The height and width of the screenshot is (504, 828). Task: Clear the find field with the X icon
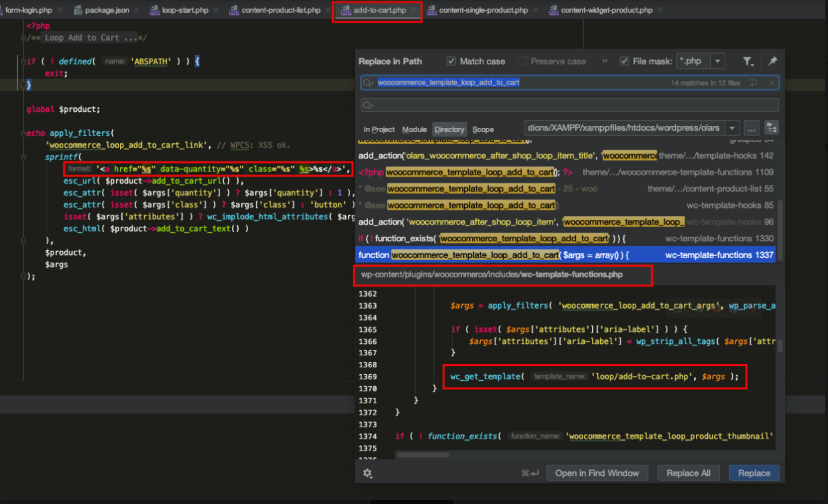click(x=771, y=83)
